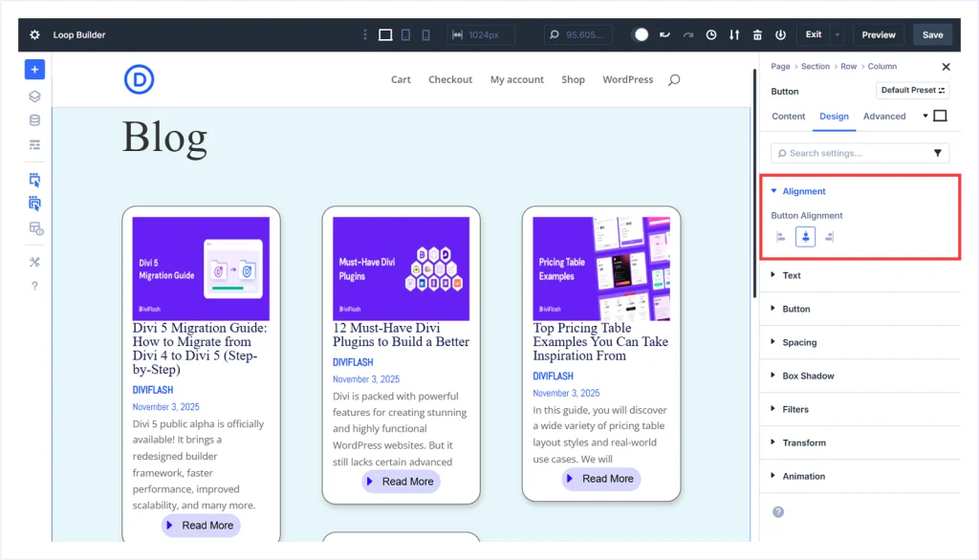Switch to tablet view icon
The image size is (979, 560).
[x=406, y=34]
